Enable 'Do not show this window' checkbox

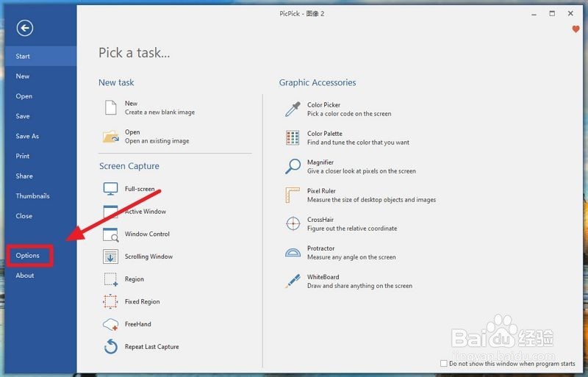pos(444,363)
